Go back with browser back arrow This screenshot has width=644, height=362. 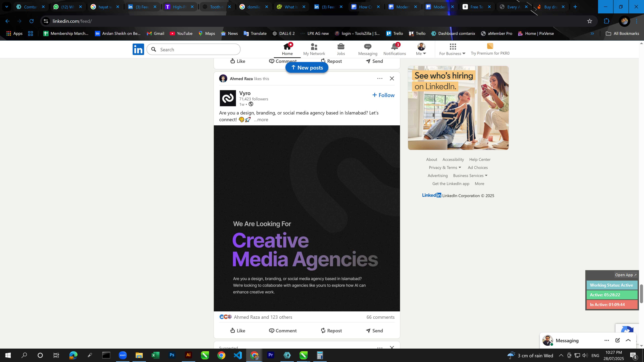8,21
